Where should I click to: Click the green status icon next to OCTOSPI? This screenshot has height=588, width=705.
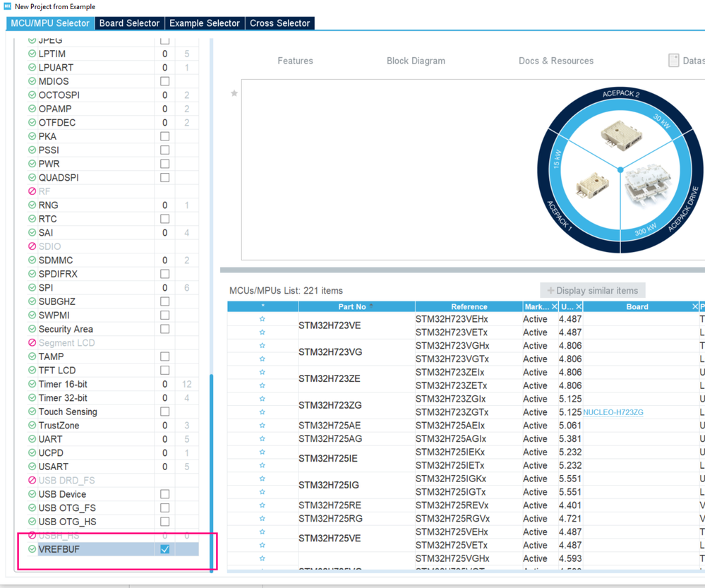coord(32,95)
